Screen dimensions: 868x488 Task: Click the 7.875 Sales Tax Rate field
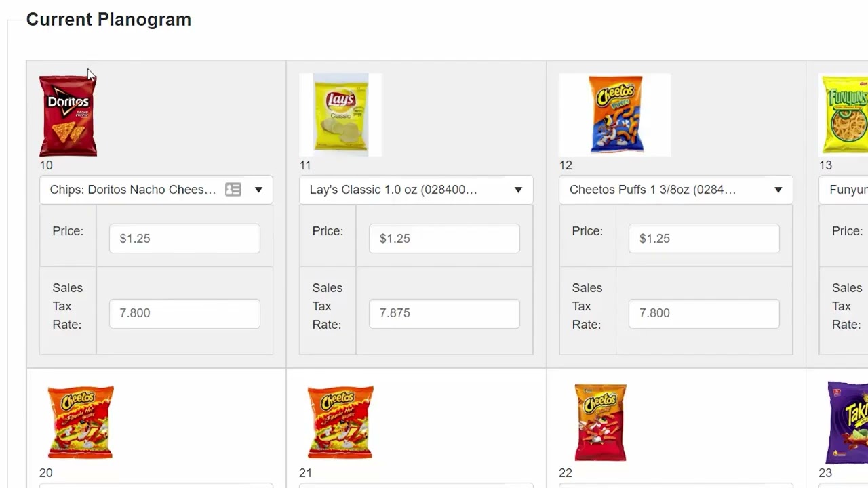tap(444, 313)
